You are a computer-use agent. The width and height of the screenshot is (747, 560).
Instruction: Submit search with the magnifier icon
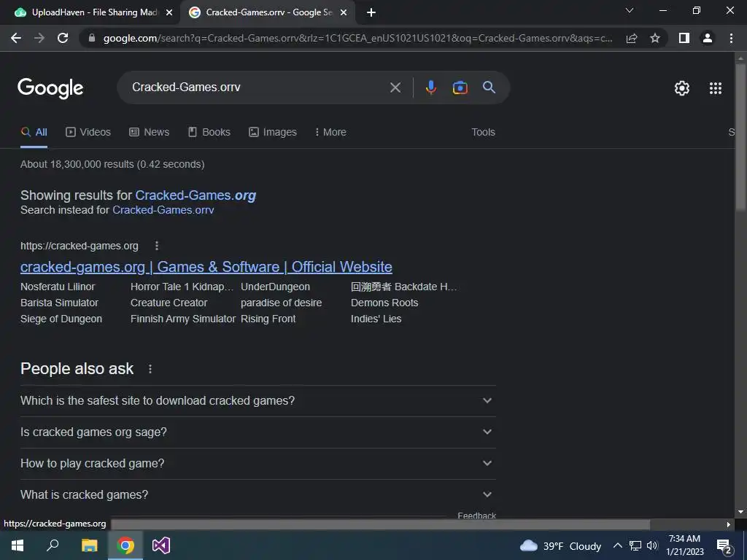point(489,87)
